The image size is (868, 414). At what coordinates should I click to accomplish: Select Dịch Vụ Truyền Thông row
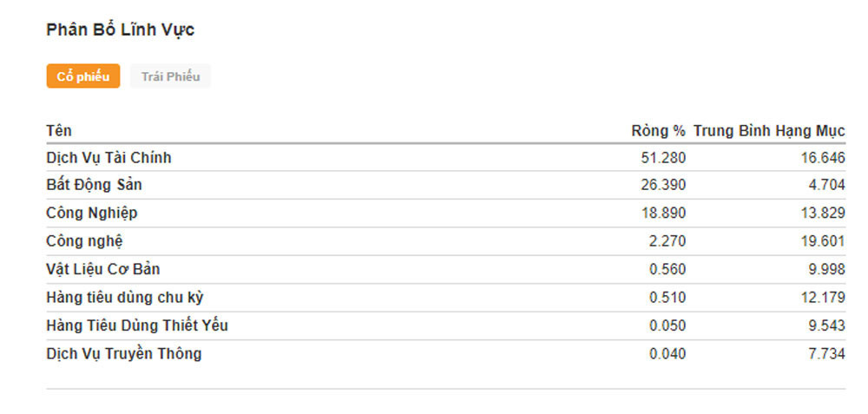pyautogui.click(x=123, y=353)
